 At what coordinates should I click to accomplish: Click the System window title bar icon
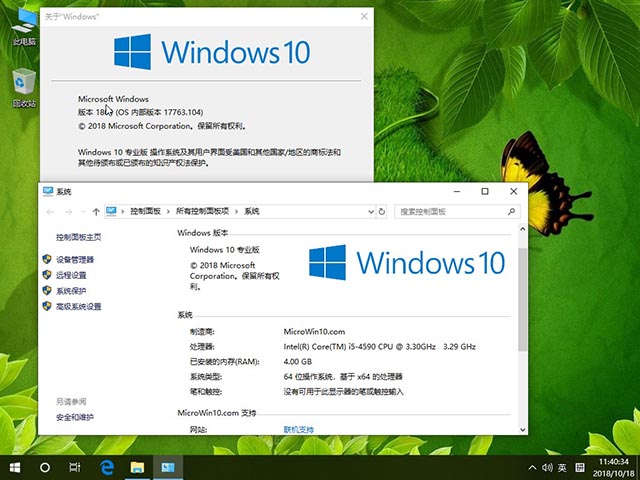(48, 191)
